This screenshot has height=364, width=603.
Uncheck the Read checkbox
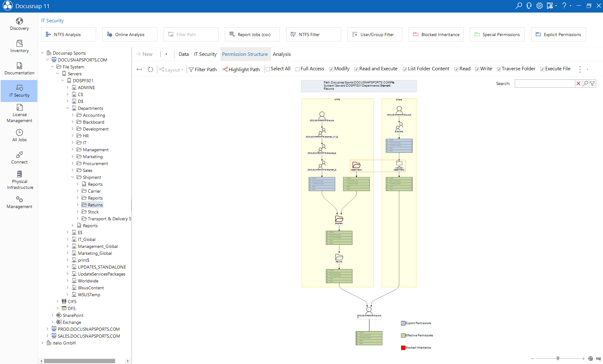pos(456,69)
